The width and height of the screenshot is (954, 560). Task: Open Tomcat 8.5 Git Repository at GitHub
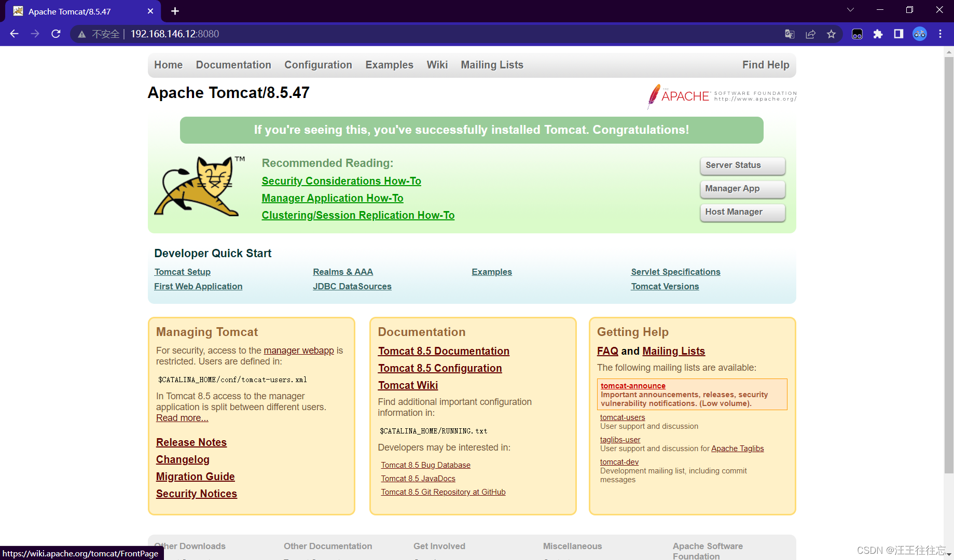[443, 492]
